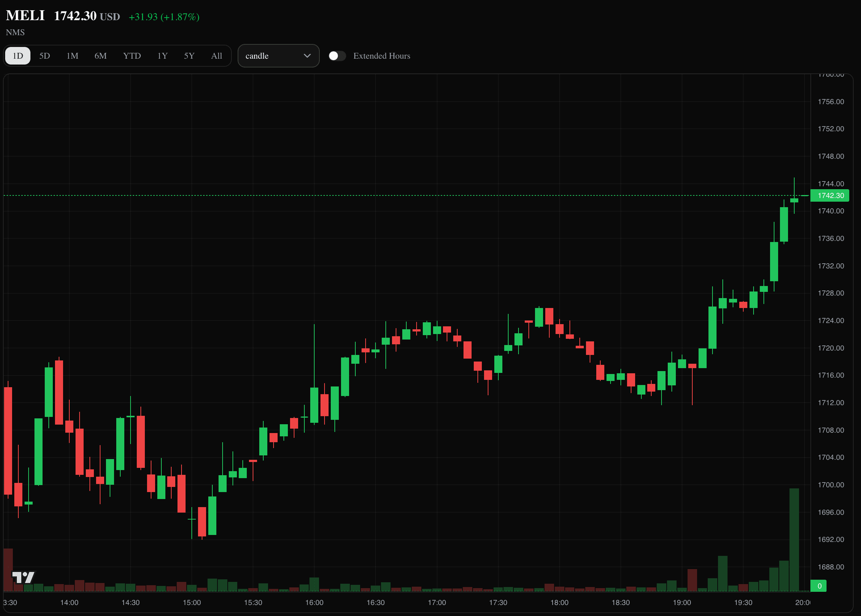Click the MELI ticker symbol
This screenshot has width=861, height=616.
coord(25,15)
